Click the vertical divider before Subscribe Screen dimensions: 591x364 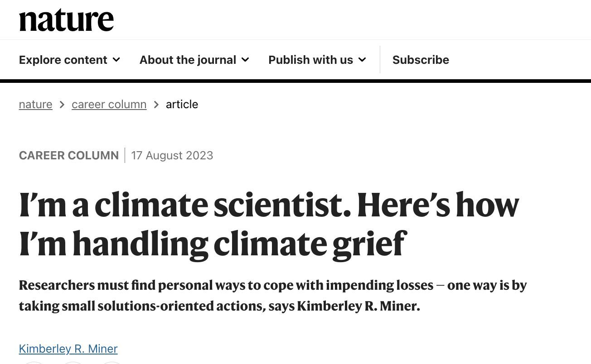click(380, 59)
